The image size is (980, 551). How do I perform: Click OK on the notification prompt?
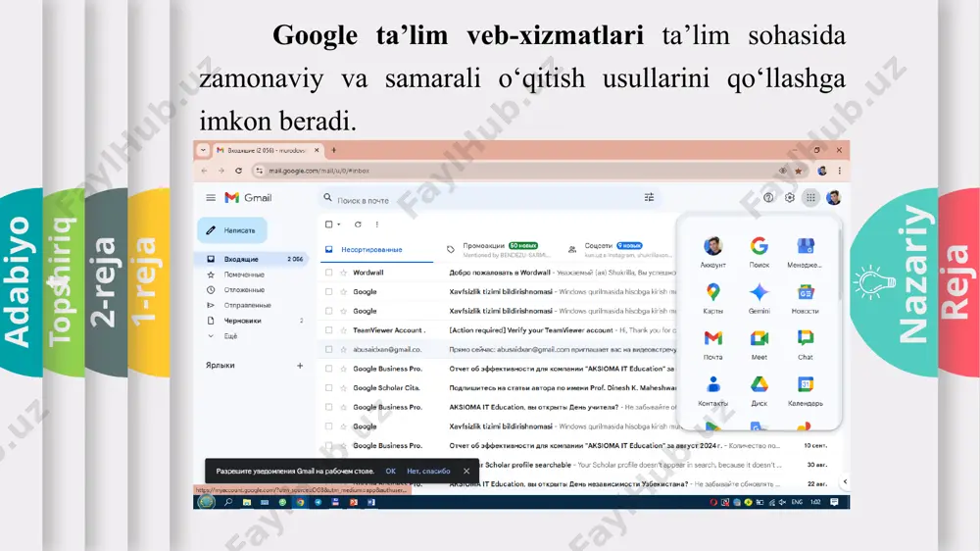pos(391,471)
